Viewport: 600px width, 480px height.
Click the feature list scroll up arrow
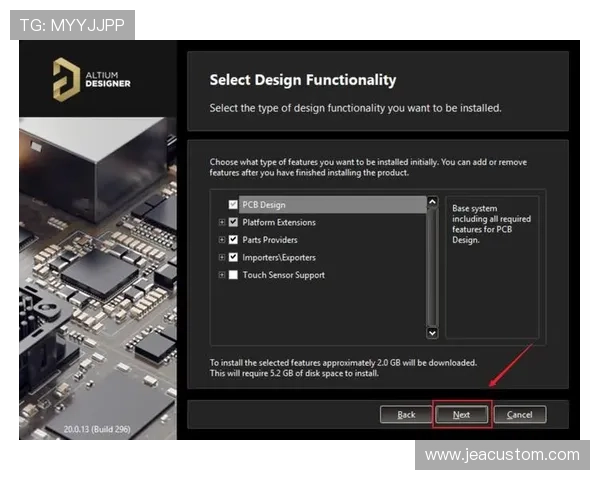432,202
